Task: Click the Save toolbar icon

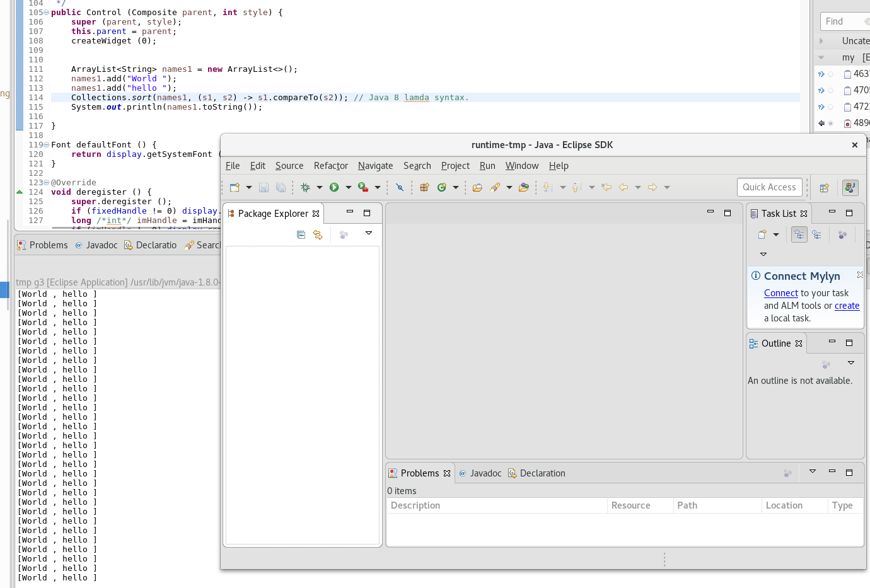Action: 264,187
